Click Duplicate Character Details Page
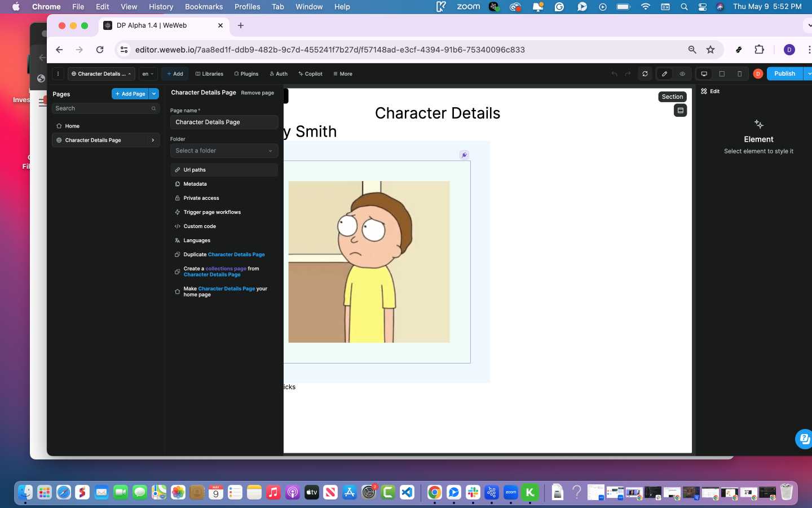Screen dimensions: 812x508 pyautogui.click(x=224, y=255)
